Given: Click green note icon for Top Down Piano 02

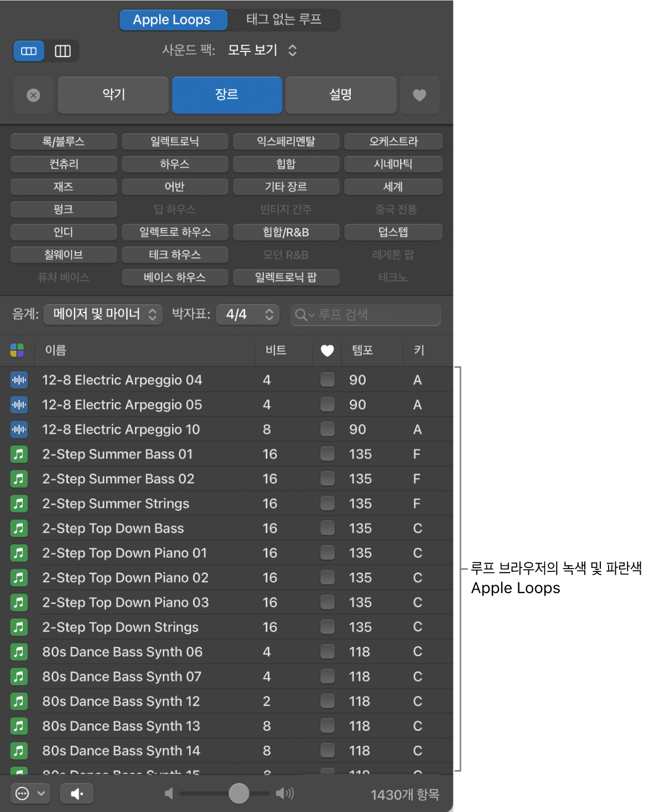Looking at the screenshot, I should [19, 577].
